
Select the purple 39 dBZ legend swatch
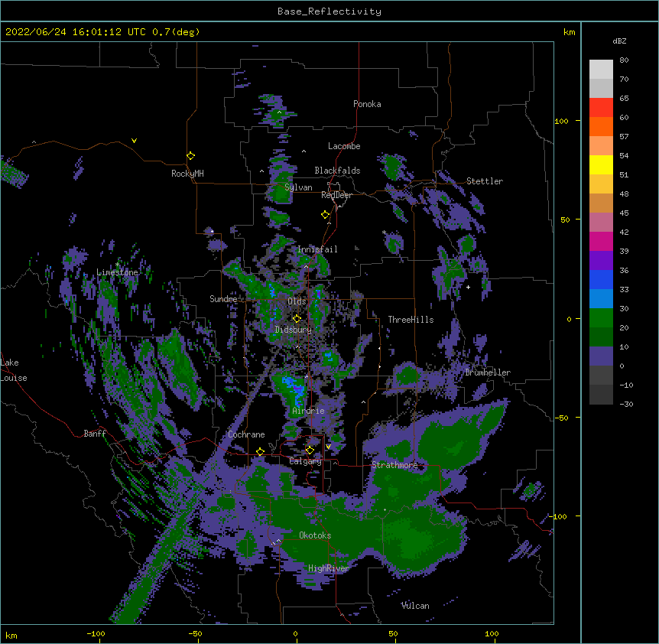(601, 260)
